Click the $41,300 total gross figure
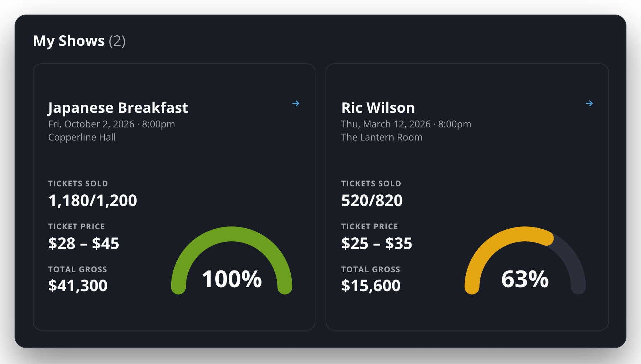 [x=78, y=286]
